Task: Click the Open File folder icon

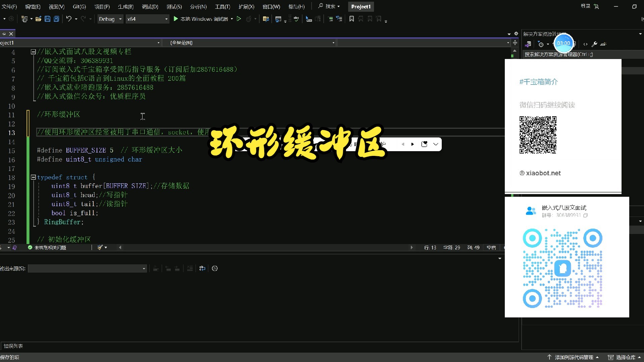Action: (38, 19)
